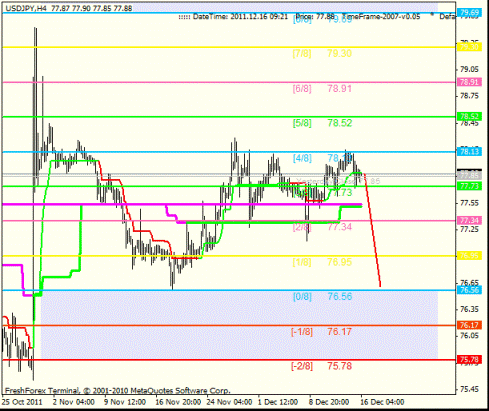Select the 16 Nov 20:00 time marker

(x=178, y=402)
